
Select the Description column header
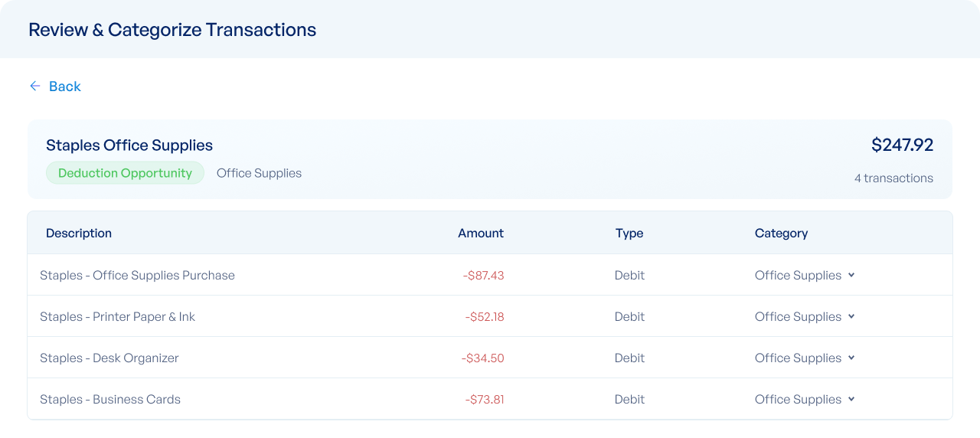pyautogui.click(x=79, y=234)
